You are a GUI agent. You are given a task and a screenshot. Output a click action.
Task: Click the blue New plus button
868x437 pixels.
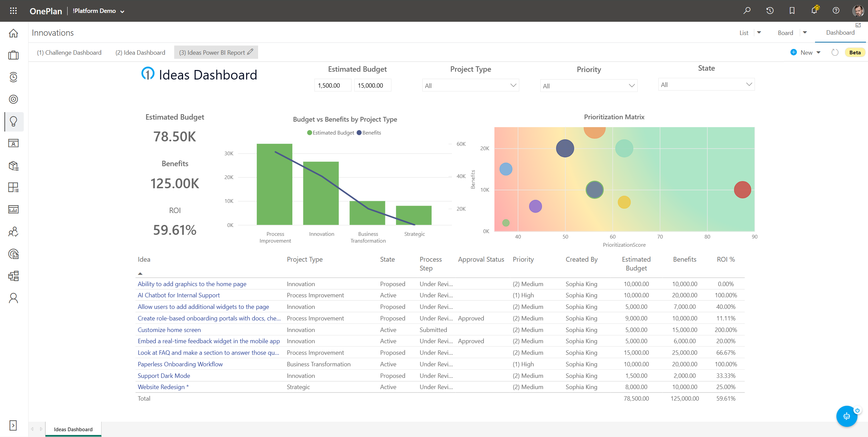[x=794, y=52]
